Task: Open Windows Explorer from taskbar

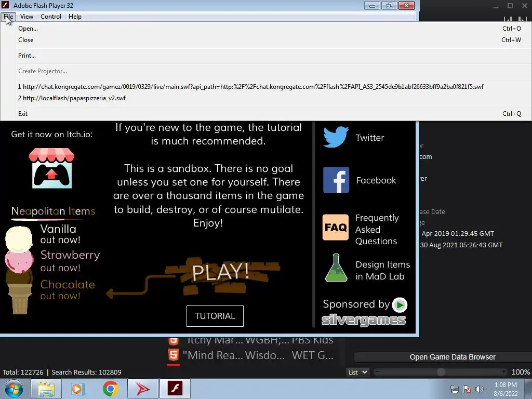Action: (x=46, y=389)
